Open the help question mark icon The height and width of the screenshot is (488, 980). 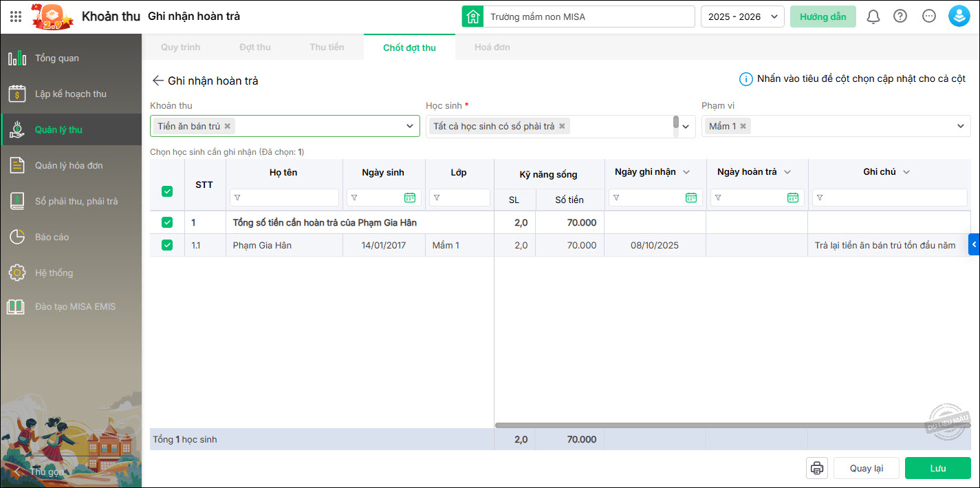tap(900, 17)
